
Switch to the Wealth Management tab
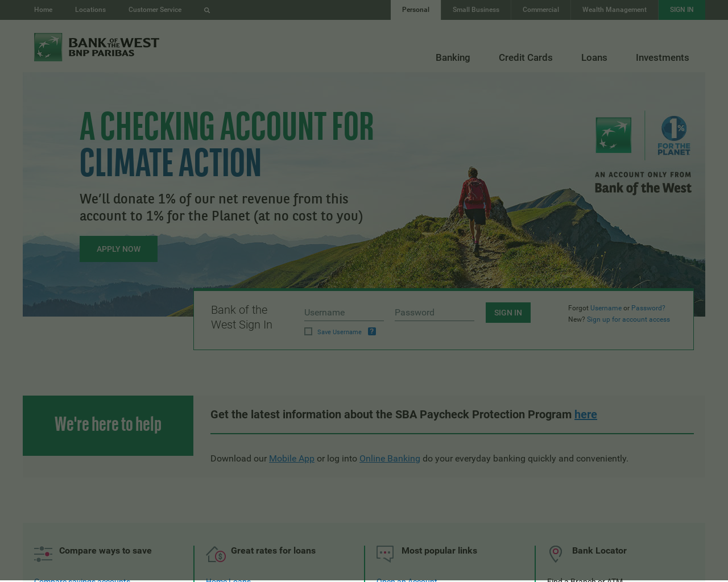(x=614, y=10)
